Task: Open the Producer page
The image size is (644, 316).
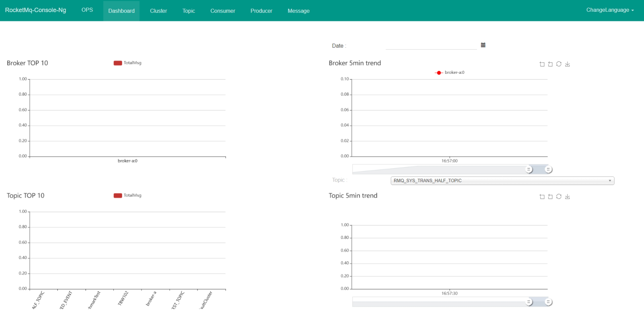Action: tap(261, 11)
